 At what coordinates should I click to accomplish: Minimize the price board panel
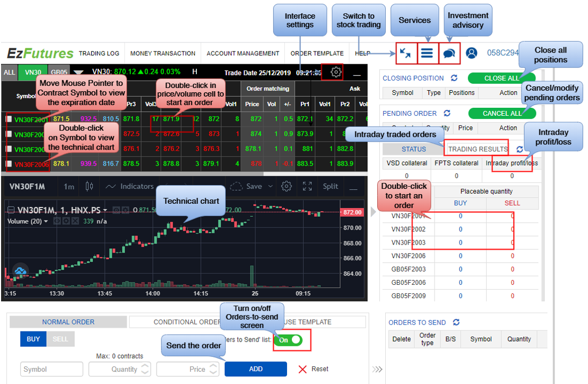coord(357,75)
